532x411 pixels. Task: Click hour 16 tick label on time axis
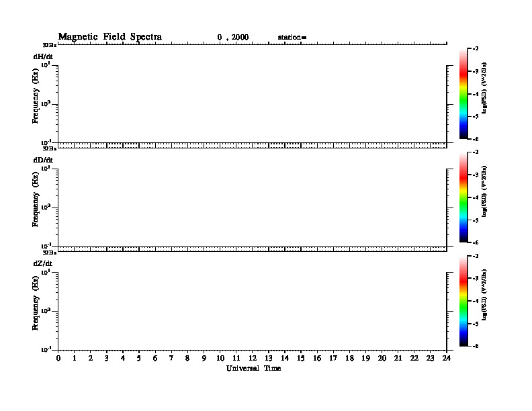317,359
